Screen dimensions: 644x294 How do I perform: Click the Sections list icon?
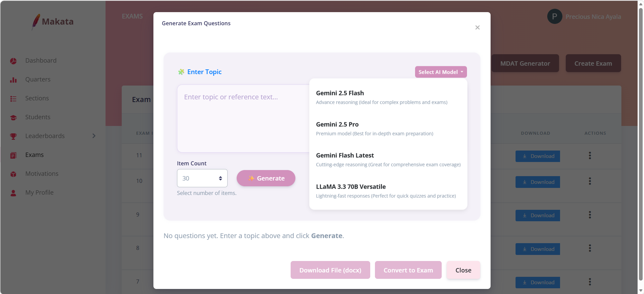13,99
